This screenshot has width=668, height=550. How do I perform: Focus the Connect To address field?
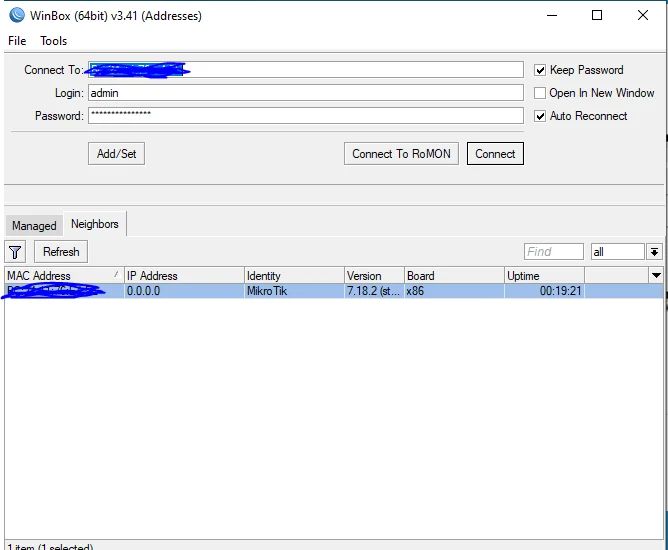pyautogui.click(x=306, y=70)
